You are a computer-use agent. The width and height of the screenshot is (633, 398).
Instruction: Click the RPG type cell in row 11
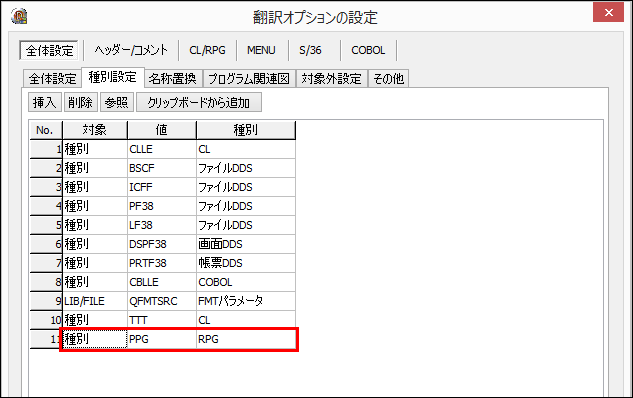click(246, 339)
